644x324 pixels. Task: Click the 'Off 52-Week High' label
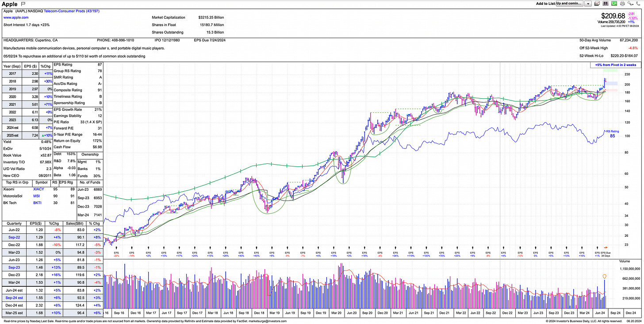click(x=594, y=48)
